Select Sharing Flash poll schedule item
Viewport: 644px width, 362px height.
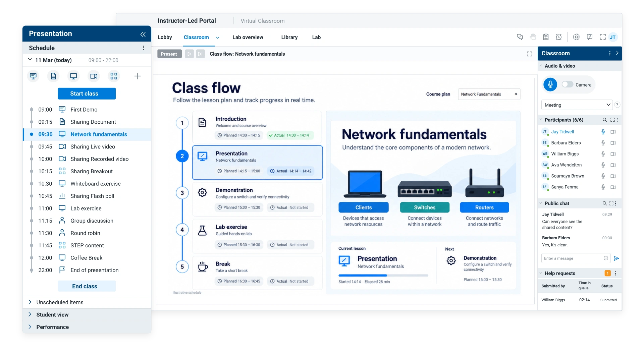click(x=87, y=196)
